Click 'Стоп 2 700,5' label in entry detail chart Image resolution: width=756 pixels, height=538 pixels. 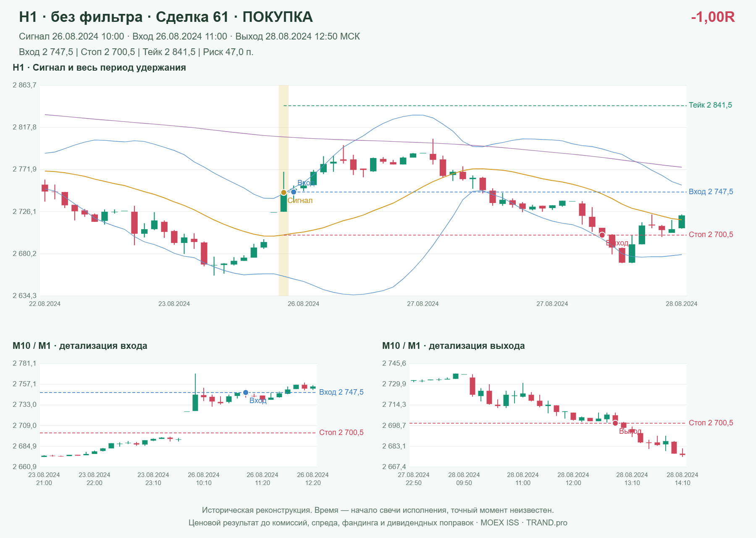click(341, 433)
